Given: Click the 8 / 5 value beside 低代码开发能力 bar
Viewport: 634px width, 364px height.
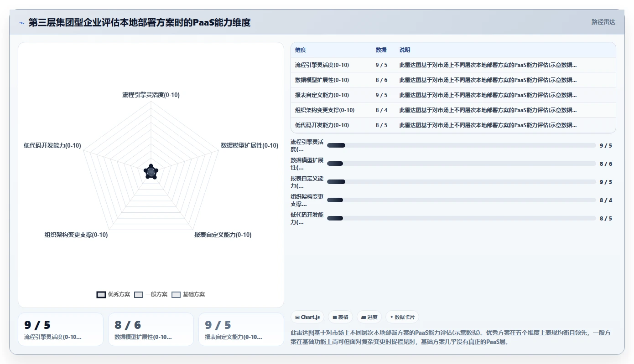Looking at the screenshot, I should click(606, 219).
